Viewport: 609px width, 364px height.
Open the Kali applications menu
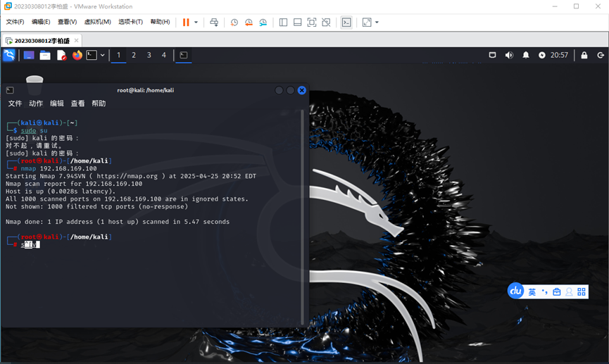coord(9,55)
